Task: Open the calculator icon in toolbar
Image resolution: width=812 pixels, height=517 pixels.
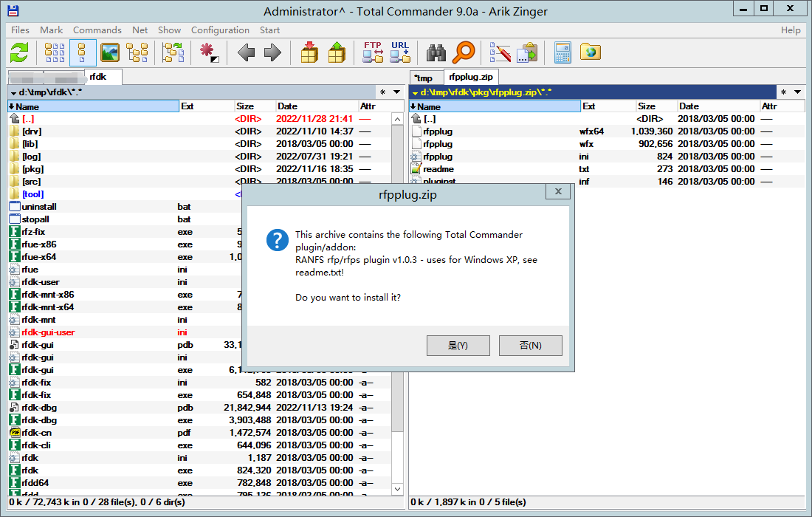Action: click(x=562, y=52)
